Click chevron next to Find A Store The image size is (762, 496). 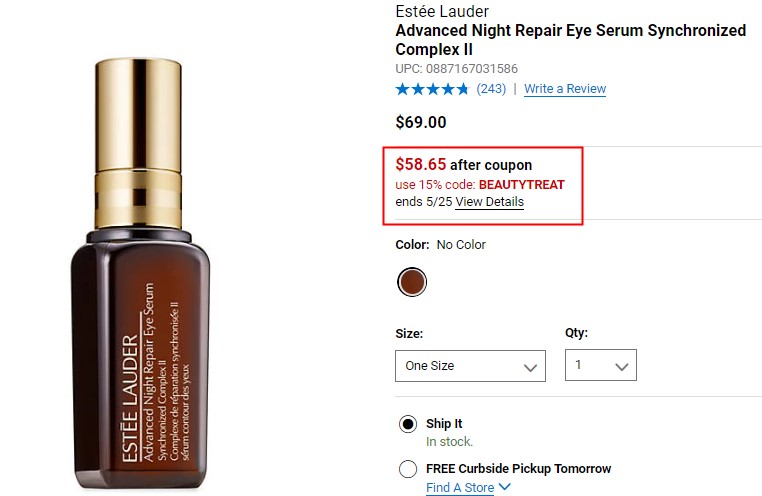tap(504, 486)
